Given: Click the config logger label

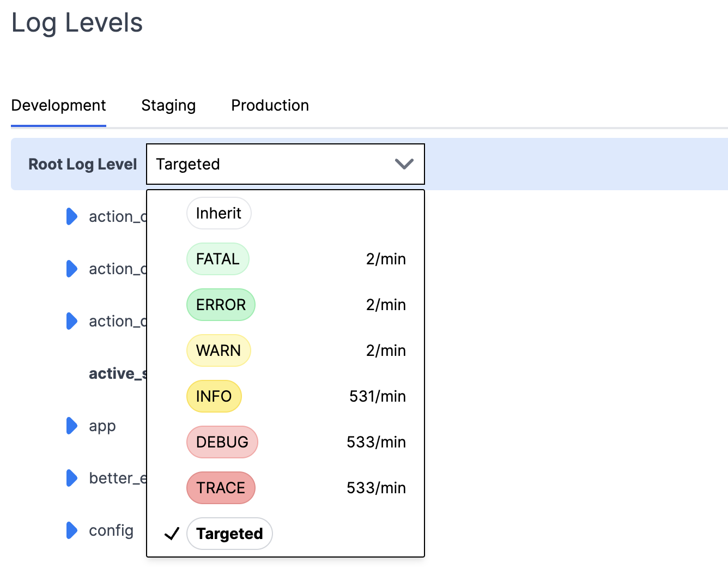Looking at the screenshot, I should pos(111,530).
